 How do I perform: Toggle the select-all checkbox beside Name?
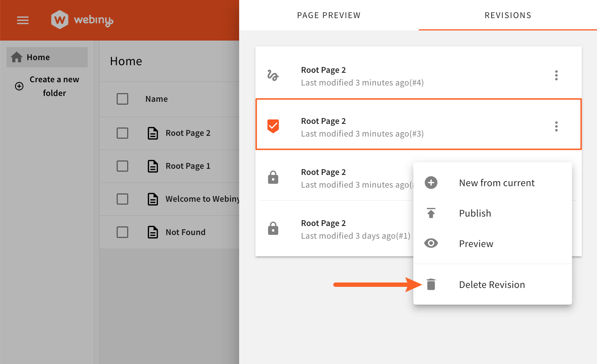tap(122, 99)
